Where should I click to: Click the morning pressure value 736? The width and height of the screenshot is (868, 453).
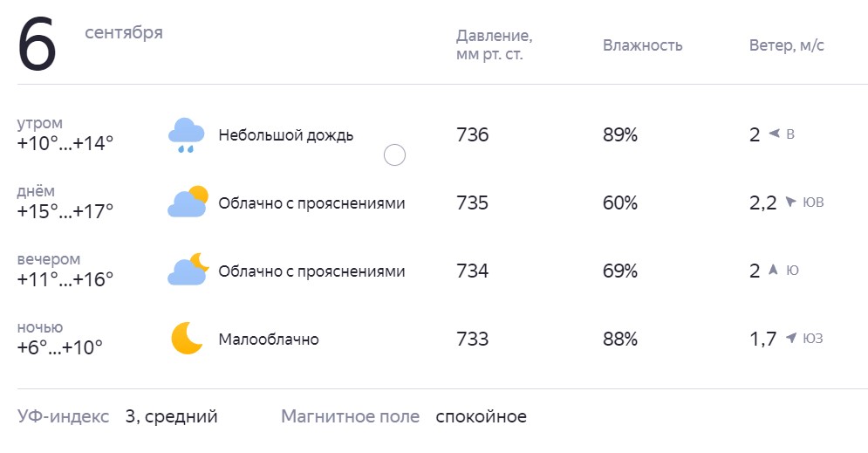(x=472, y=134)
